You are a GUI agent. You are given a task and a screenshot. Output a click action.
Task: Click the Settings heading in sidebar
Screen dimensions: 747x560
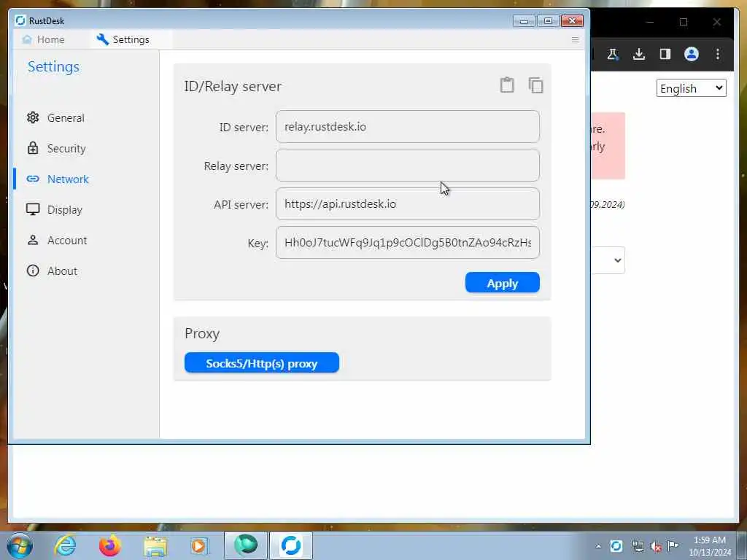[x=53, y=66]
